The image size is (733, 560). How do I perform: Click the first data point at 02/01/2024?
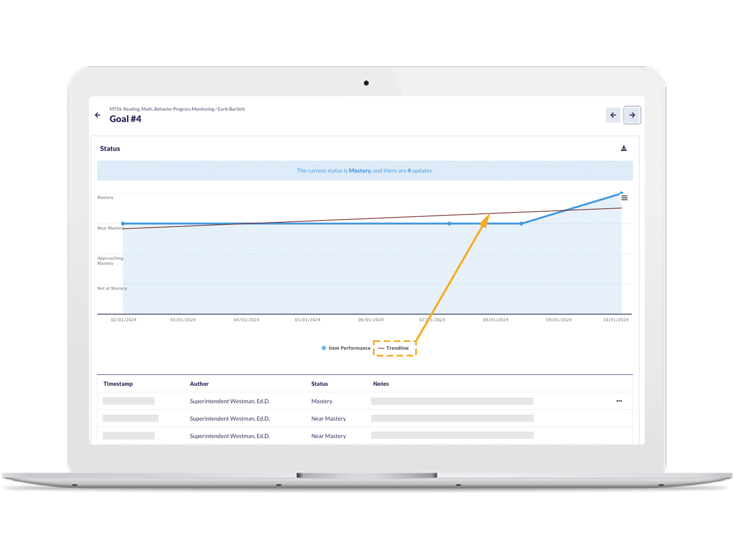click(x=123, y=224)
